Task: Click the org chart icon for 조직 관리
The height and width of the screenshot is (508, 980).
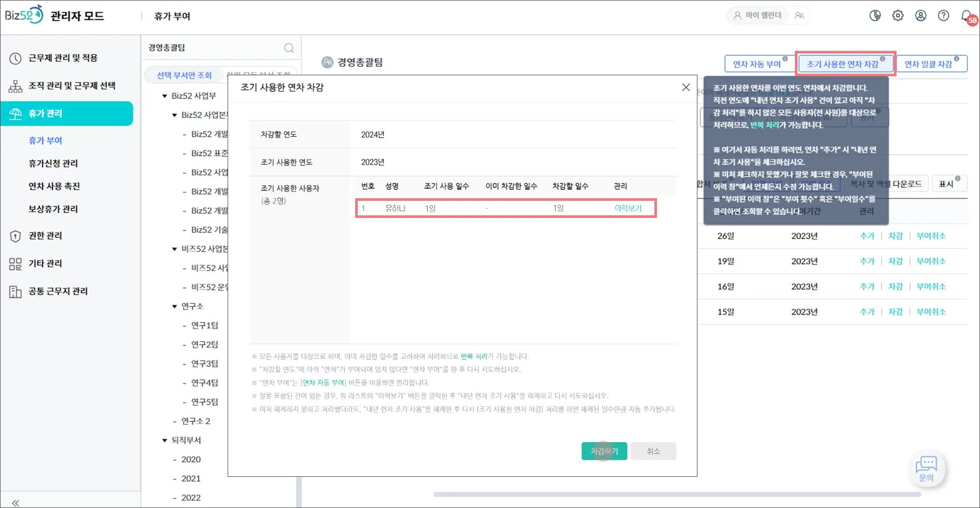Action: pos(15,86)
